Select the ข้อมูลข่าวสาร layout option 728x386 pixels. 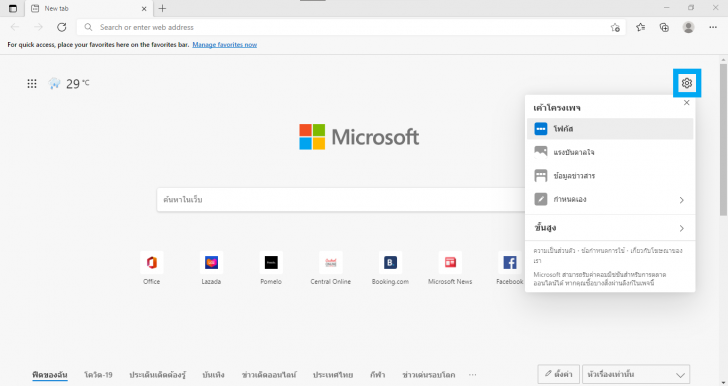click(x=610, y=176)
